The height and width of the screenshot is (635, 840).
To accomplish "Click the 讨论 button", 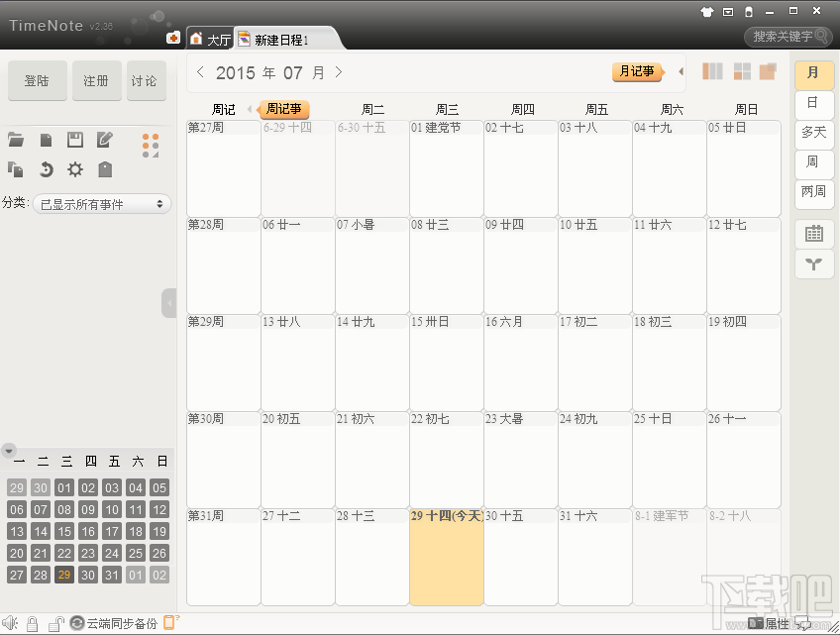I will 147,80.
